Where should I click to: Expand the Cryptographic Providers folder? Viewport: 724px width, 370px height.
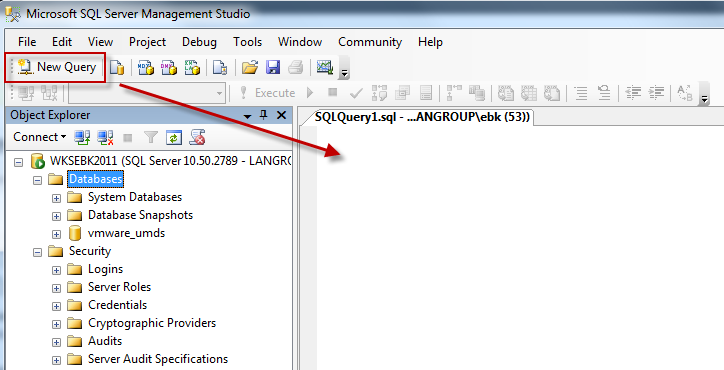[x=56, y=324]
